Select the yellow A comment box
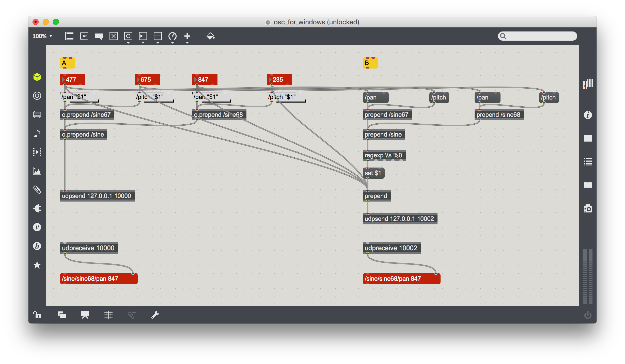The height and width of the screenshot is (364, 625). [x=68, y=63]
